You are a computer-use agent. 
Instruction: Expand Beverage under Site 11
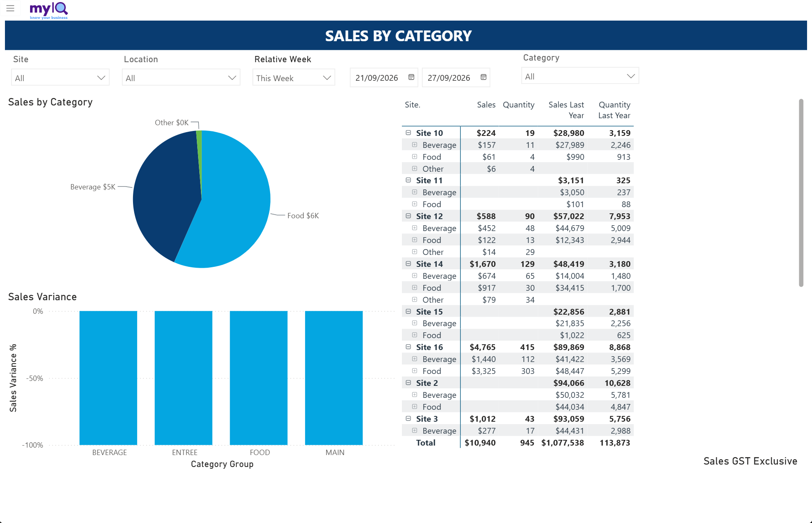pyautogui.click(x=415, y=192)
